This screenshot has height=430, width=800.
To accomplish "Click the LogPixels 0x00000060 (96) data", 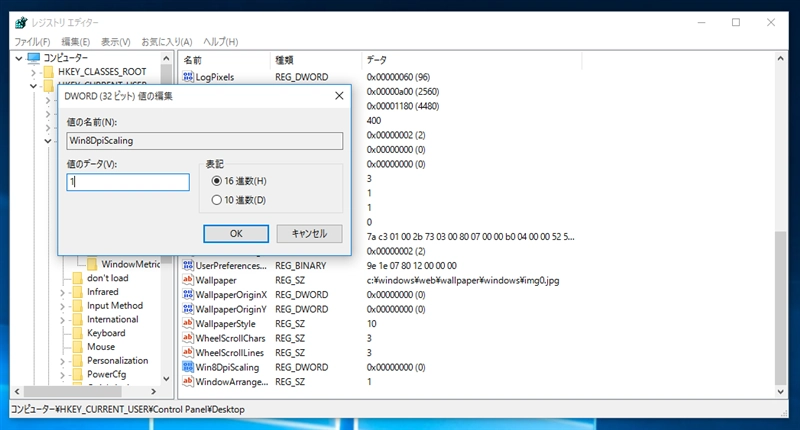I will click(x=398, y=77).
